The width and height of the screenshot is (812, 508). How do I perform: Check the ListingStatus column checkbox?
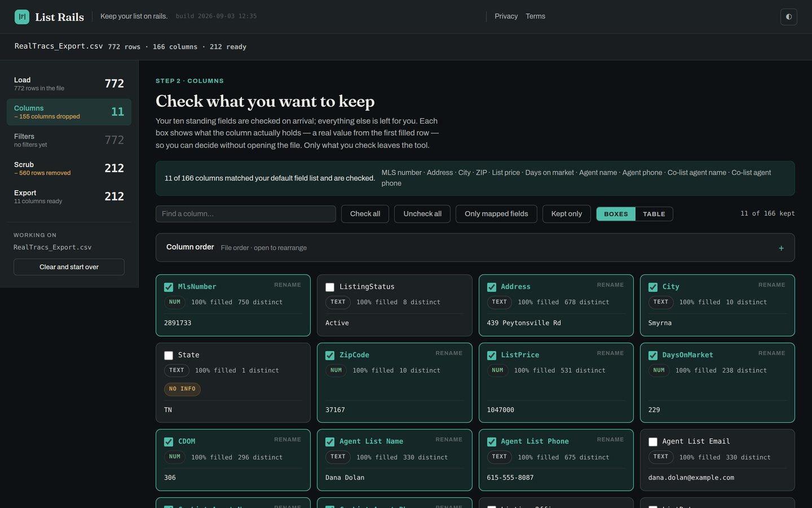click(x=330, y=287)
